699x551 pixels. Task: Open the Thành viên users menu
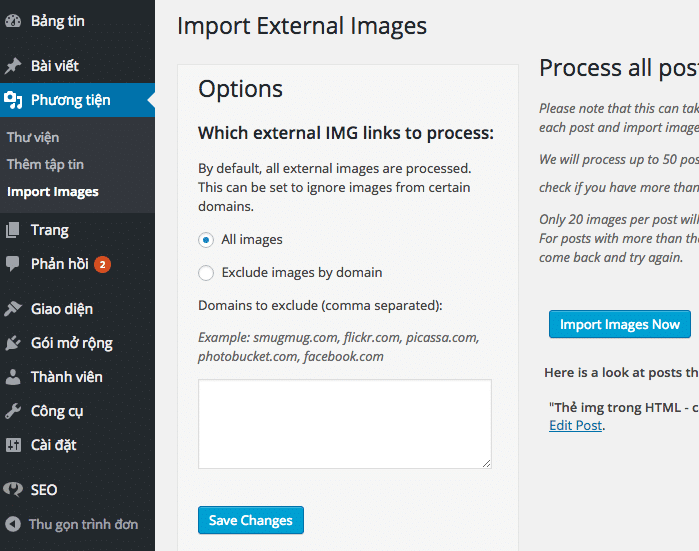pyautogui.click(x=66, y=377)
